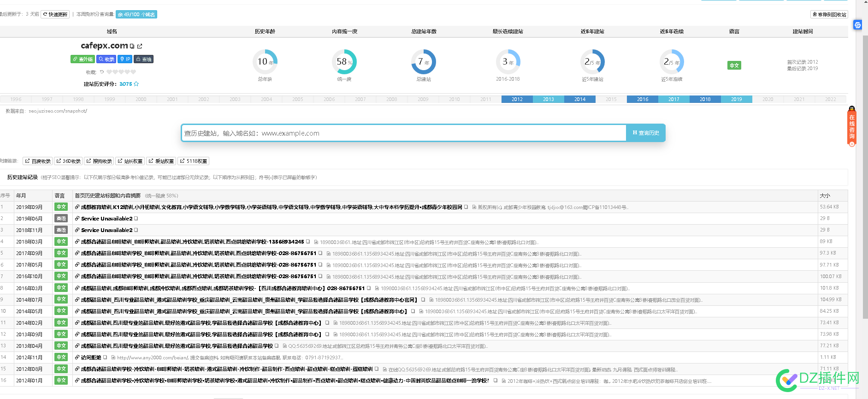The width and height of the screenshot is (868, 399).
Task: Click the 7年 total site-building ring chart
Action: point(424,62)
